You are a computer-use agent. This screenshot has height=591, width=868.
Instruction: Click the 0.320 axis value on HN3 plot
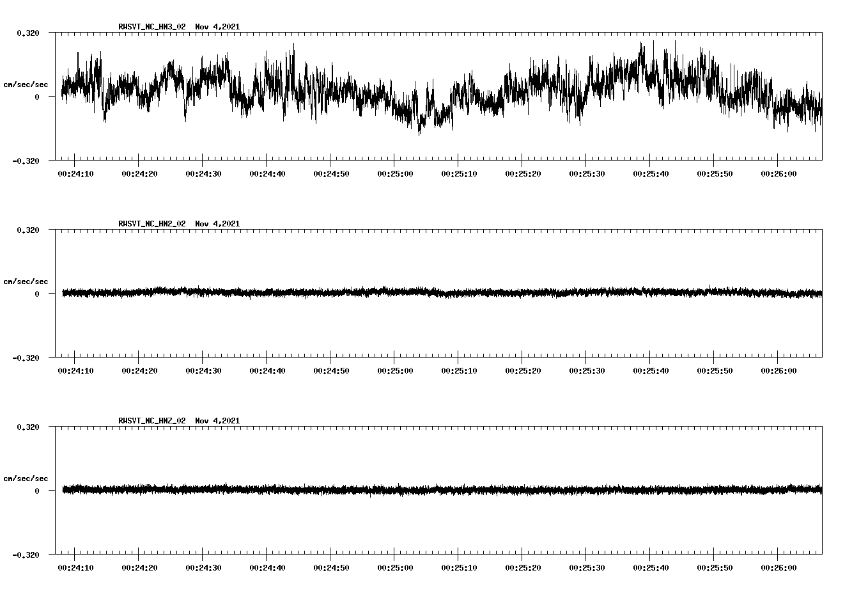[28, 33]
